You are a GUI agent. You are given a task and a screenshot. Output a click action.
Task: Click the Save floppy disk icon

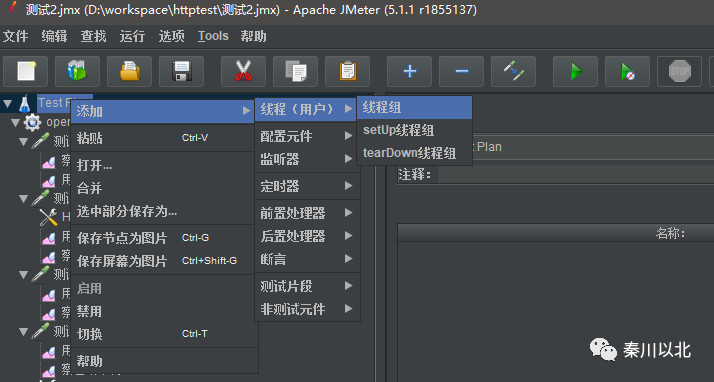pyautogui.click(x=181, y=71)
